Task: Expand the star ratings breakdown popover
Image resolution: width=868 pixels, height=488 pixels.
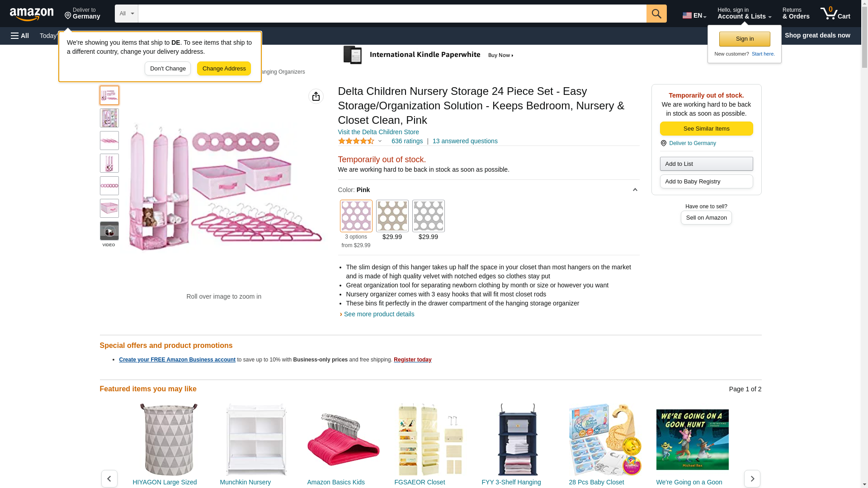Action: tap(380, 141)
